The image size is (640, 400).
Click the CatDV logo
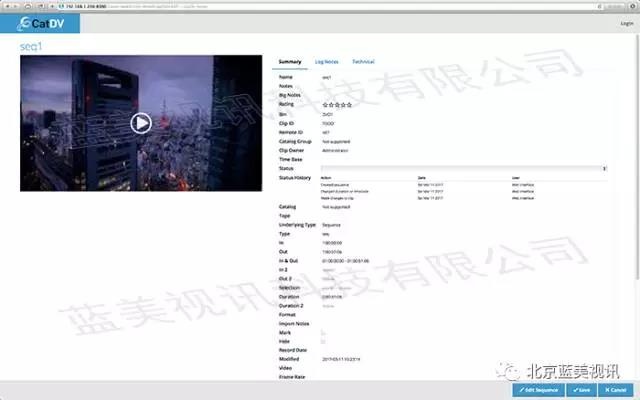(x=40, y=24)
